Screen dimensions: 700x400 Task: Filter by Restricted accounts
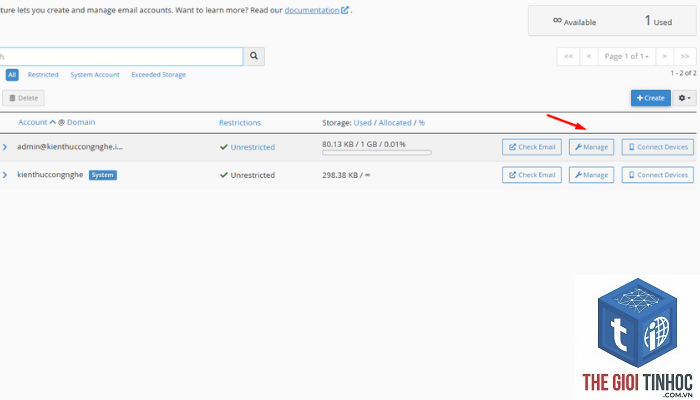[43, 75]
